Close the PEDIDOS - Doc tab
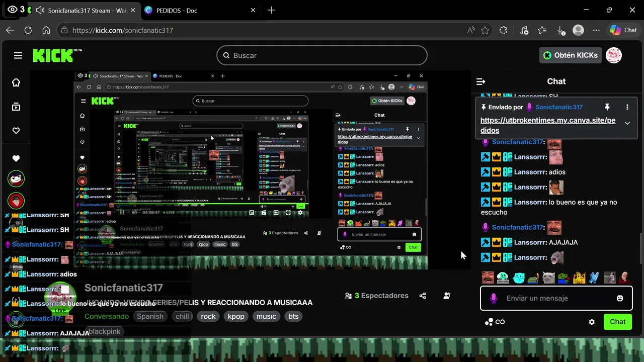Image resolution: width=644 pixels, height=362 pixels. pyautogui.click(x=253, y=10)
